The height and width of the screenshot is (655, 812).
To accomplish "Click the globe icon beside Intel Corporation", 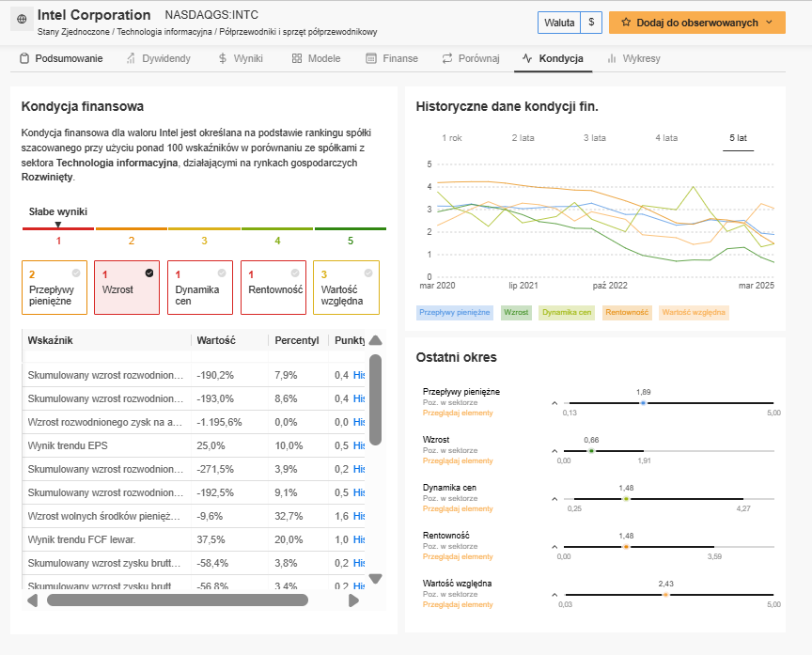I will coord(22,19).
